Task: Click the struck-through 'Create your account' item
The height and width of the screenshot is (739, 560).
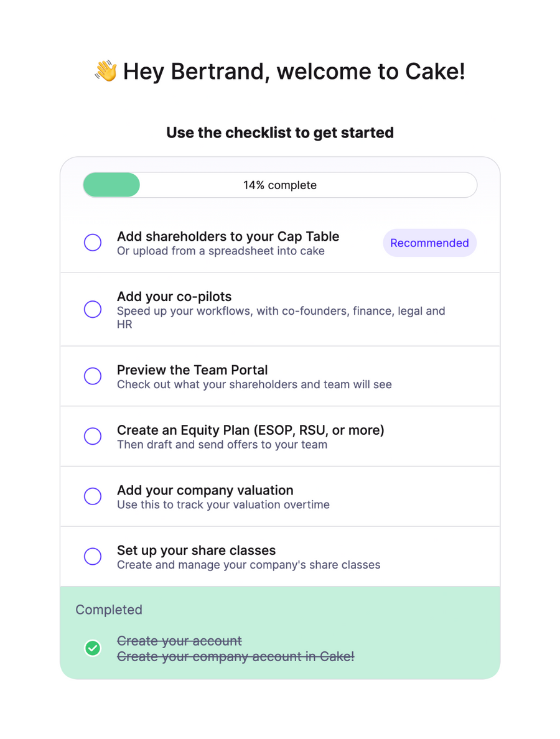Action: [x=180, y=641]
